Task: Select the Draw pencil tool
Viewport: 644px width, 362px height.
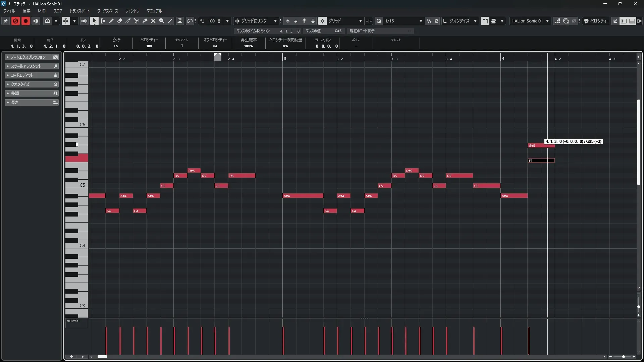Action: point(111,21)
